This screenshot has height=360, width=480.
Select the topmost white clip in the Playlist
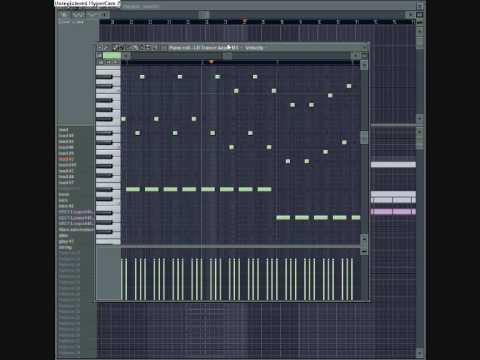(393, 164)
